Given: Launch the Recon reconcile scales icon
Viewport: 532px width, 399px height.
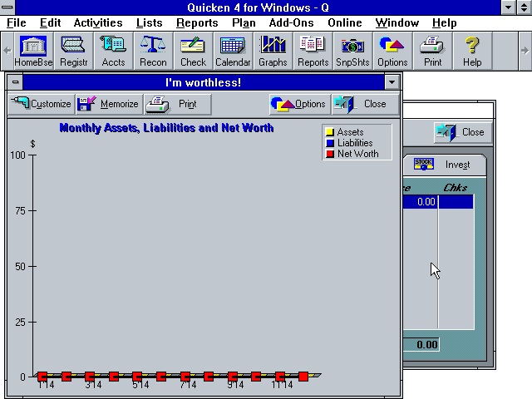Looking at the screenshot, I should pos(153,51).
